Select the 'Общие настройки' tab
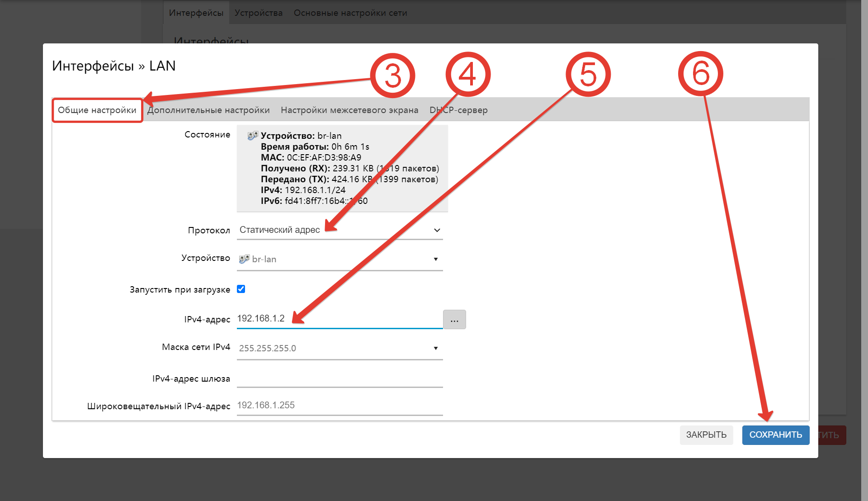The image size is (868, 501). coord(97,110)
